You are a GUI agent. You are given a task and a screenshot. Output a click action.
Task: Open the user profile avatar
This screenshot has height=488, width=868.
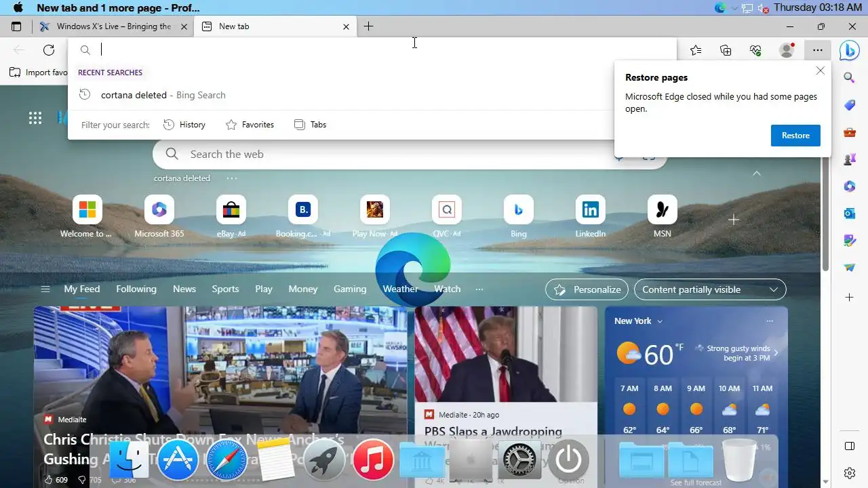coord(787,49)
